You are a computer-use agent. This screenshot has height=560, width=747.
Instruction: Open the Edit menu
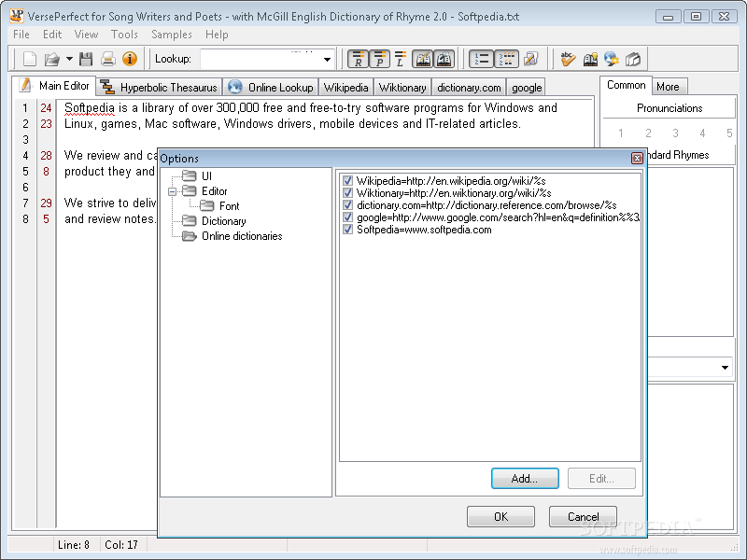(x=52, y=35)
